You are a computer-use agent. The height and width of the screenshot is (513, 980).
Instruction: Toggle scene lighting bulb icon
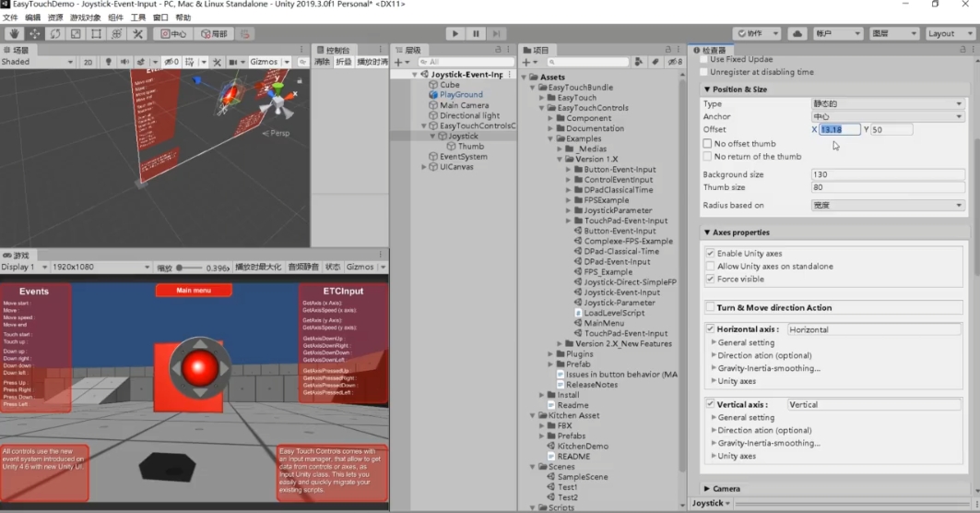coord(108,62)
